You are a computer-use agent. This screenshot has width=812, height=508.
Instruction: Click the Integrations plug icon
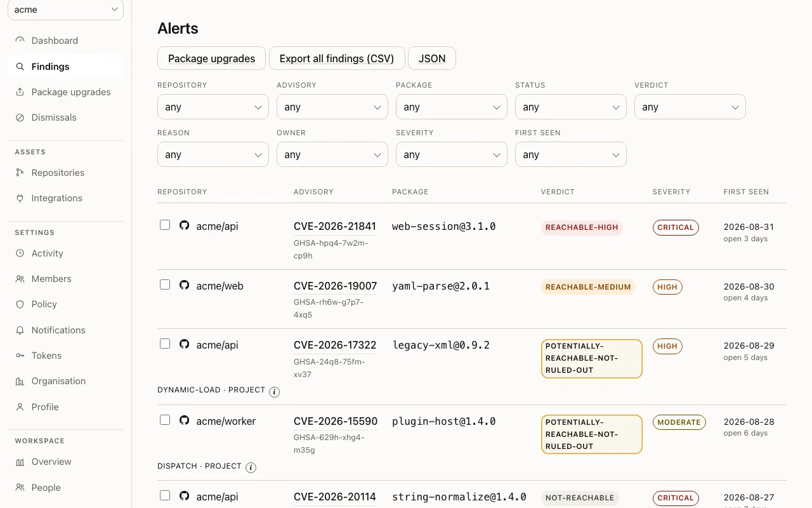tap(20, 198)
